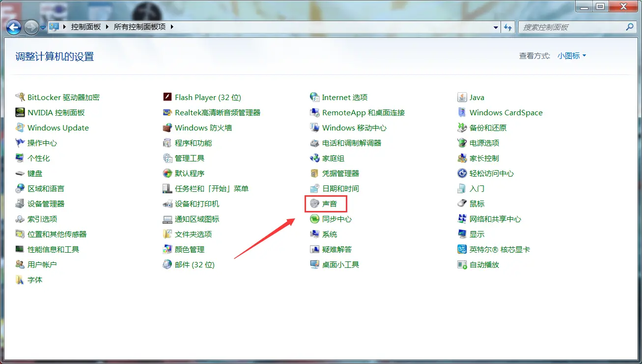Click the 所有控制面板项 breadcrumb segment
The height and width of the screenshot is (364, 642).
[140, 27]
